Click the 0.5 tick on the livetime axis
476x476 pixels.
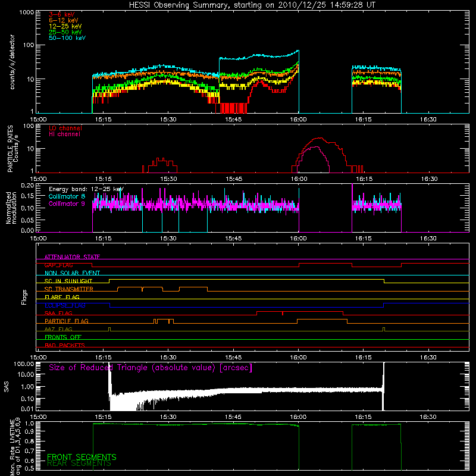click(29, 468)
